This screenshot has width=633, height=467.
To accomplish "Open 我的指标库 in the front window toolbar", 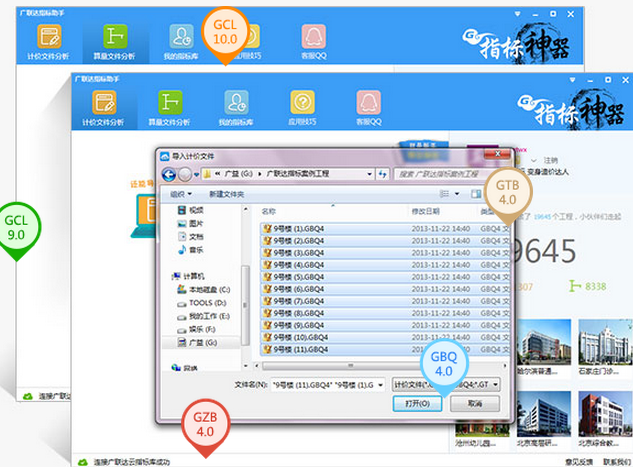I will 236,108.
